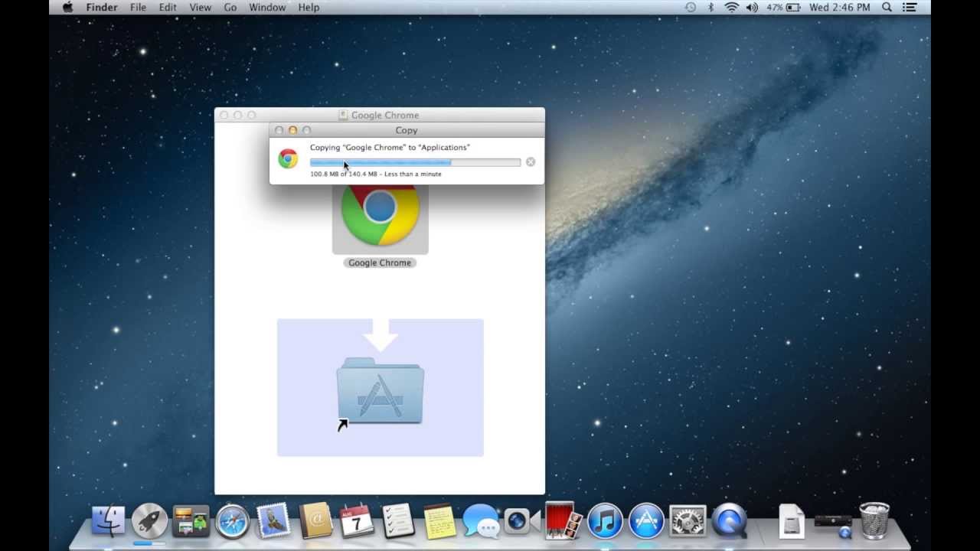Open Notification Center from the menu bar
This screenshot has height=551, width=980.
tap(909, 8)
